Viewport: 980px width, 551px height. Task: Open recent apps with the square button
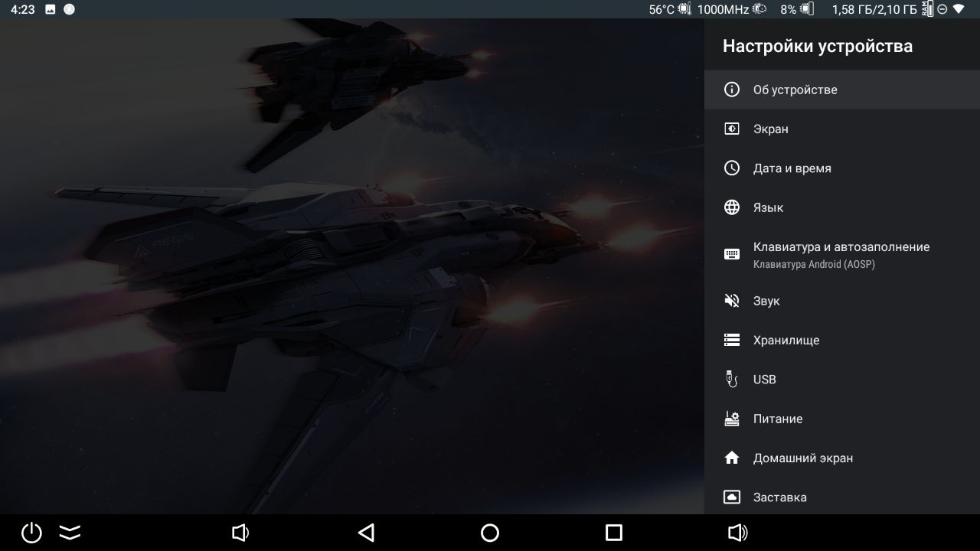(614, 533)
